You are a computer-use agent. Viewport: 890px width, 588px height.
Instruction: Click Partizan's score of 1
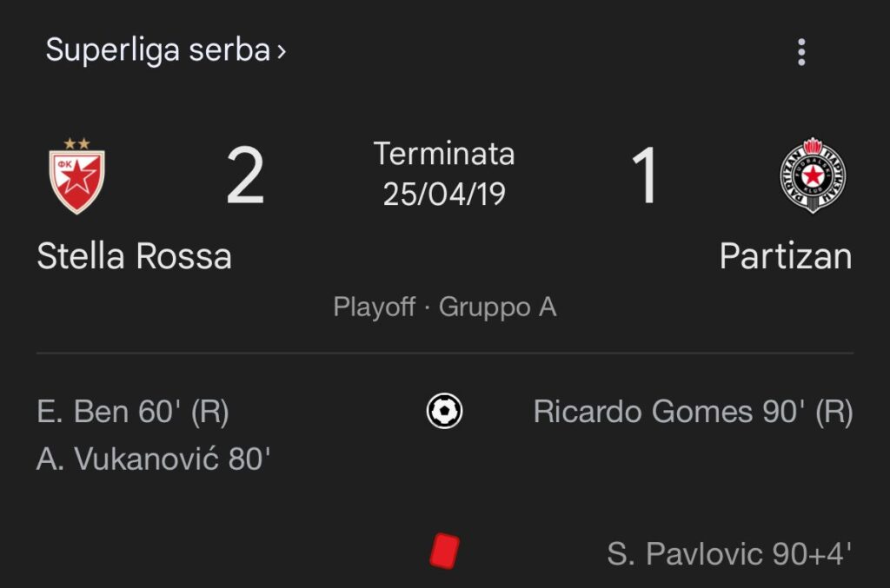tap(645, 177)
